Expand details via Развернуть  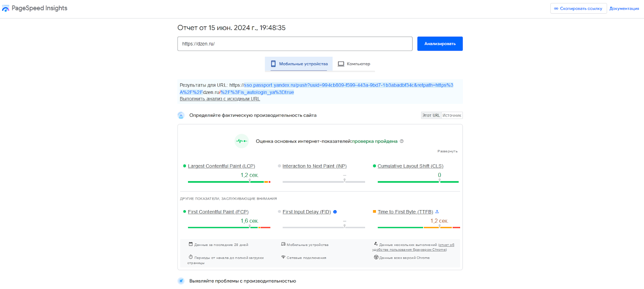(x=447, y=151)
